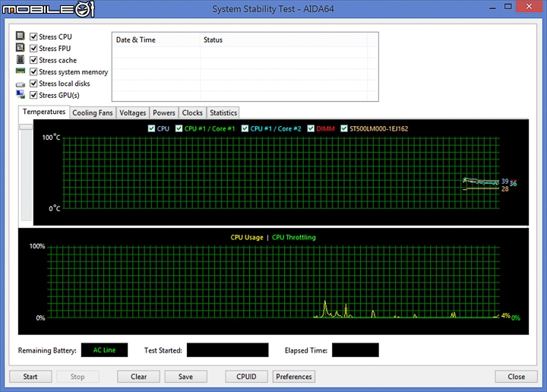This screenshot has width=547, height=392.
Task: Click the disk drive icon beside Stress local disks
Action: 21,84
